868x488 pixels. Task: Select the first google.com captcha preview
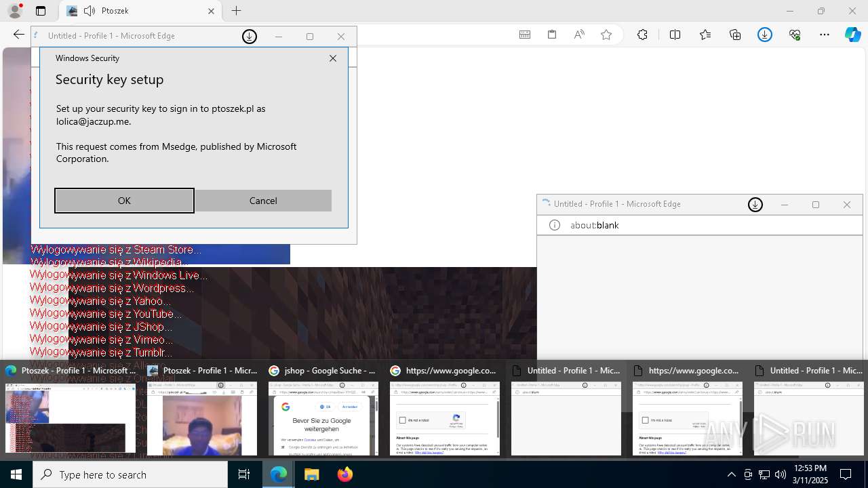445,410
